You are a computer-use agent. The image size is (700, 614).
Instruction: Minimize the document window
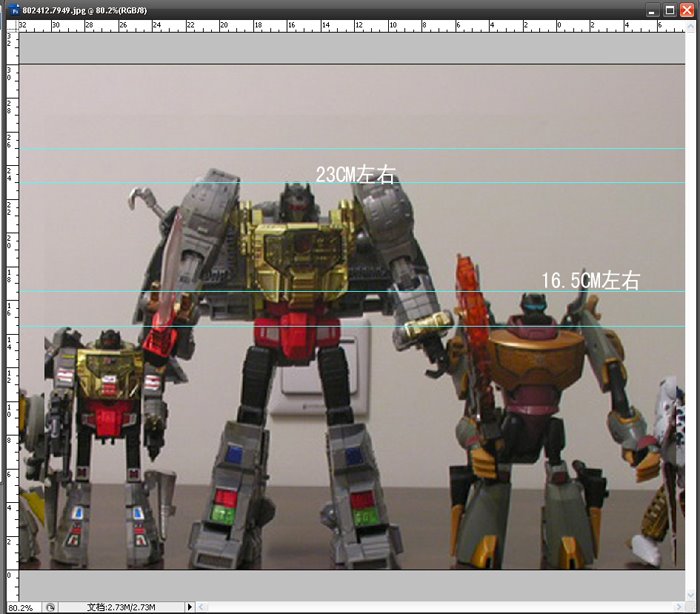pos(652,10)
